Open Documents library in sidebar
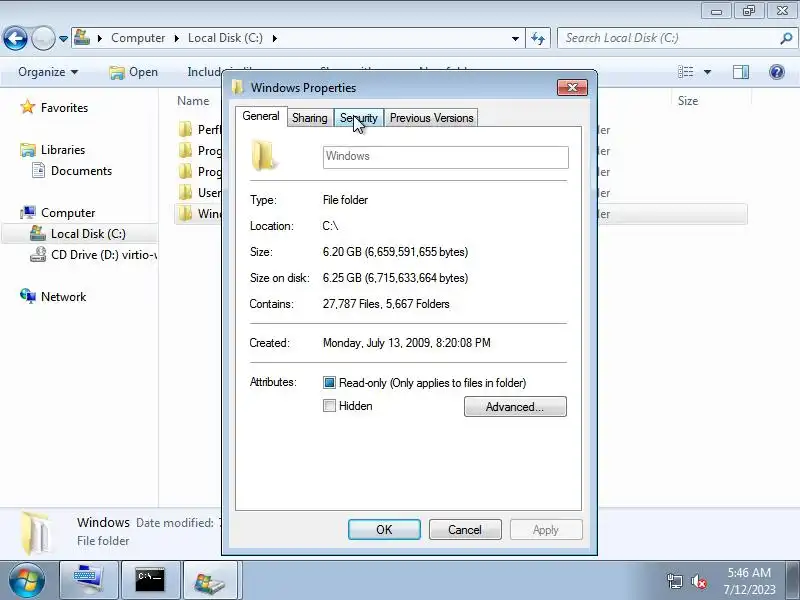 coord(81,171)
